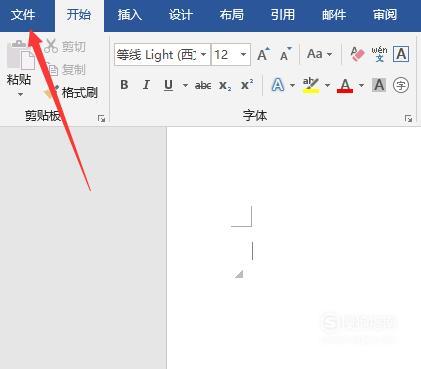Expand the text effects dropdown arrow
The height and width of the screenshot is (369, 421).
(292, 85)
